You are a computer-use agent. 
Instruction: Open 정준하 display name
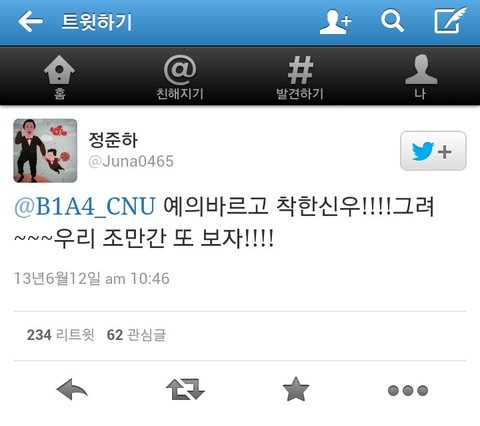113,140
